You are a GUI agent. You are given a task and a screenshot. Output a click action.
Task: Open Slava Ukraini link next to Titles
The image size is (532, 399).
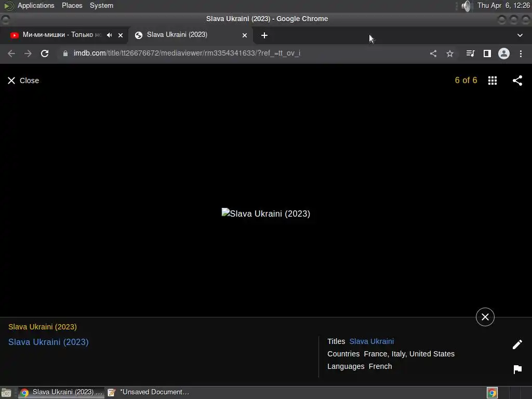point(371,341)
